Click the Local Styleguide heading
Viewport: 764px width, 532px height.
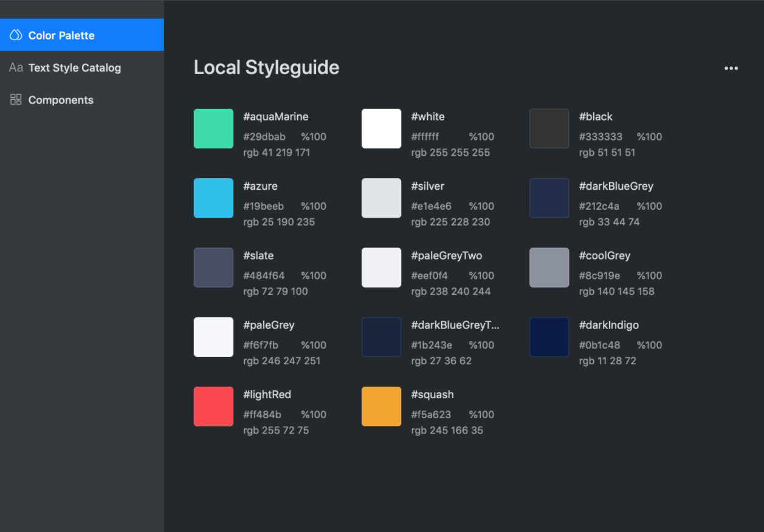[x=266, y=67]
